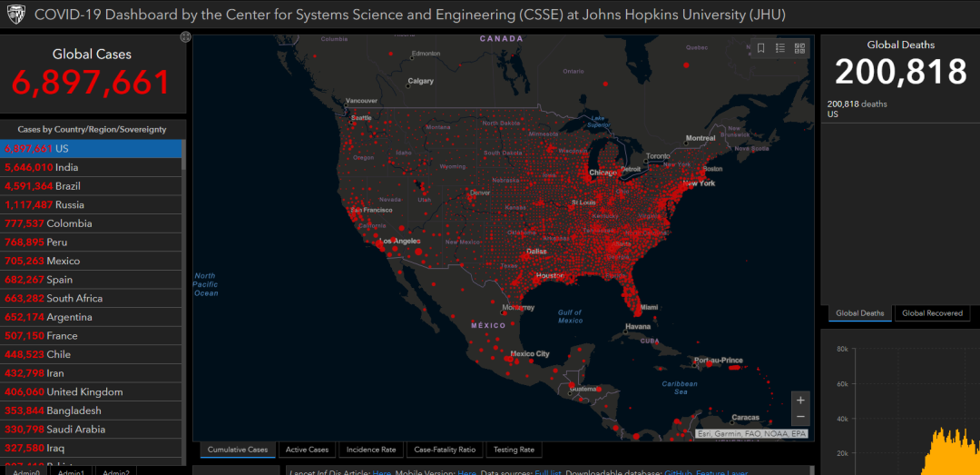Open the Case-Fatality Ratio tab
Viewport: 980px width, 475px height.
(x=445, y=450)
